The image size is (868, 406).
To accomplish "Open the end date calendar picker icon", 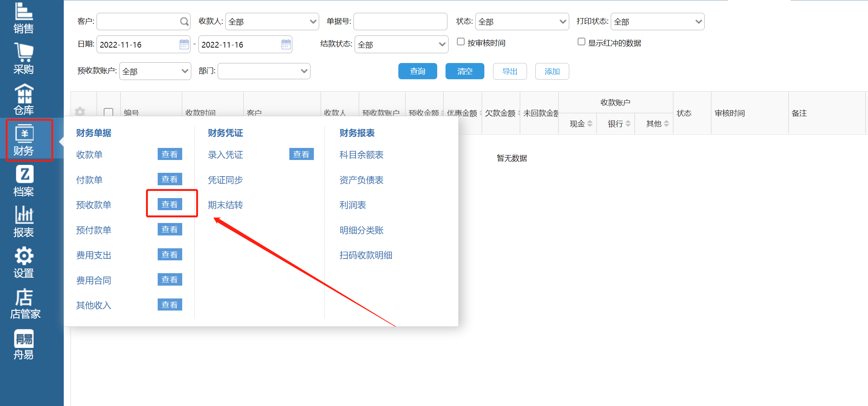I will click(x=286, y=44).
